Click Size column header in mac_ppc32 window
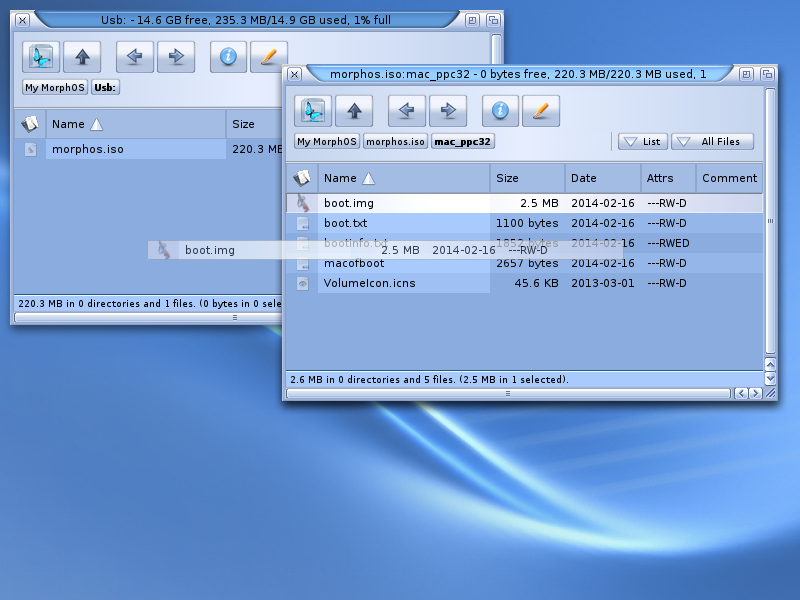 528,178
